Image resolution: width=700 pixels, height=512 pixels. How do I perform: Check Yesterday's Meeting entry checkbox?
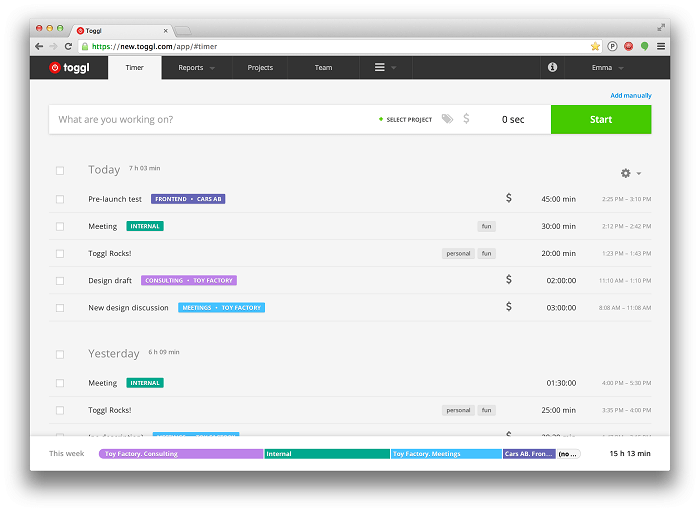[x=60, y=383]
